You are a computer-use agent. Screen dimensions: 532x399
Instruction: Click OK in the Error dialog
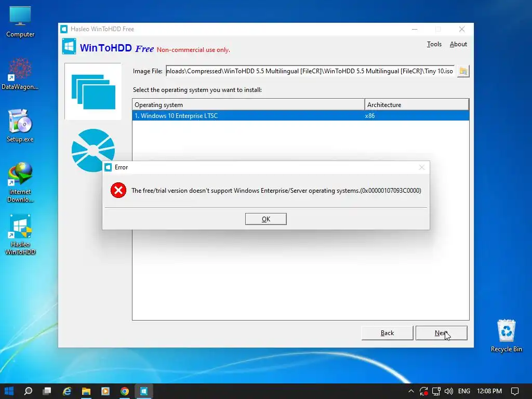coord(265,219)
